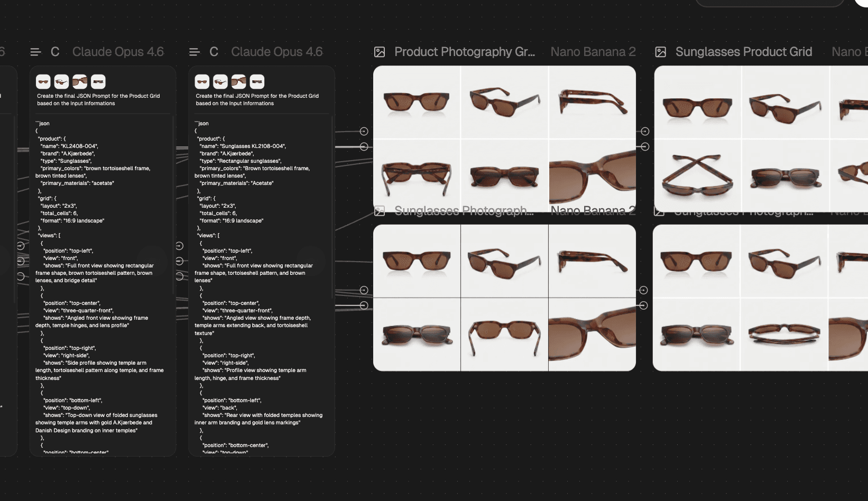
Task: Click the image icon beside Sunglasses Photograph... title
Action: coord(380,211)
